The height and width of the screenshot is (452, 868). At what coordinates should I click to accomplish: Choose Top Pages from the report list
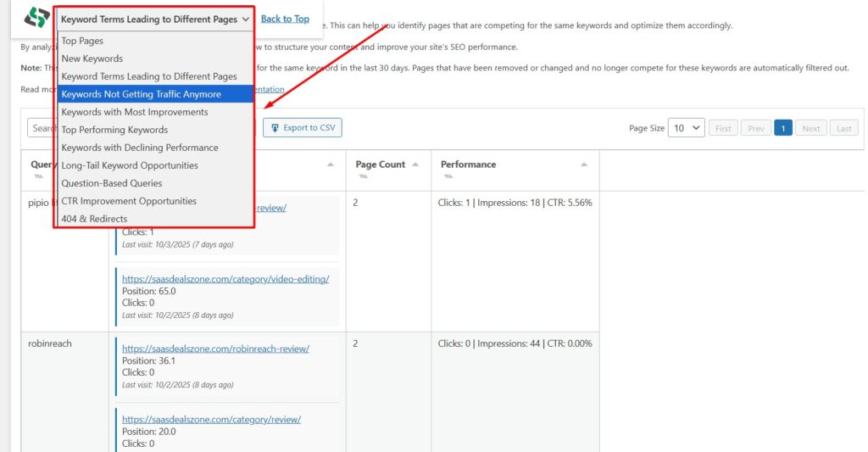pos(82,41)
